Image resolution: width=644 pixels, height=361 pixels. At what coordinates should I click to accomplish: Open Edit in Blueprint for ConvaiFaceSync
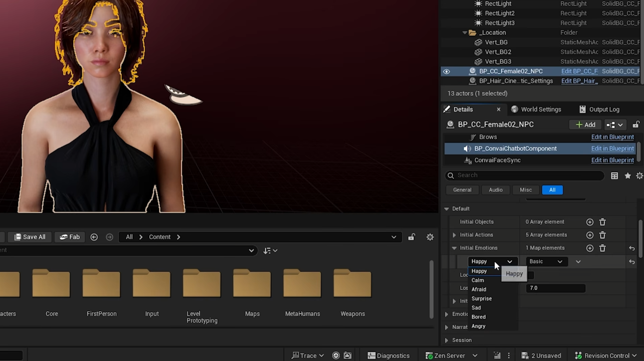(x=612, y=160)
